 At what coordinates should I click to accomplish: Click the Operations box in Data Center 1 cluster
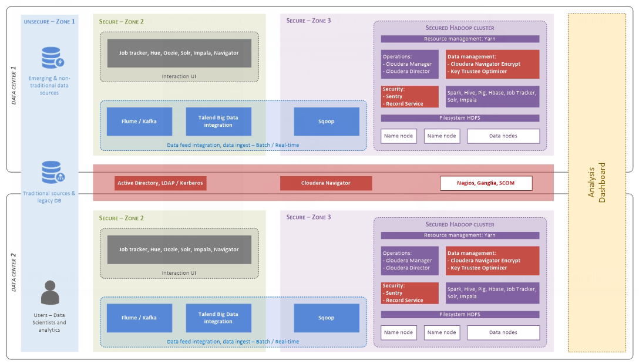409,64
